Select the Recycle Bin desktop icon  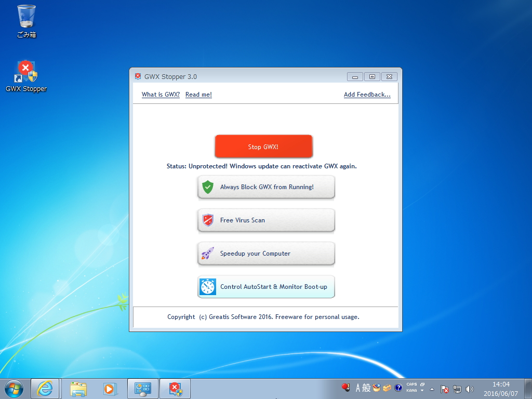(26, 21)
